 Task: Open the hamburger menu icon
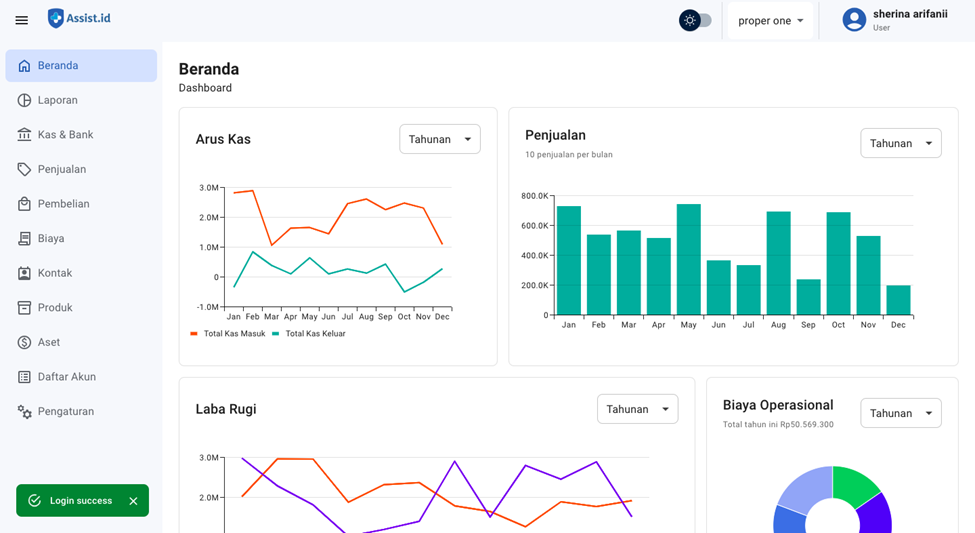pyautogui.click(x=21, y=20)
